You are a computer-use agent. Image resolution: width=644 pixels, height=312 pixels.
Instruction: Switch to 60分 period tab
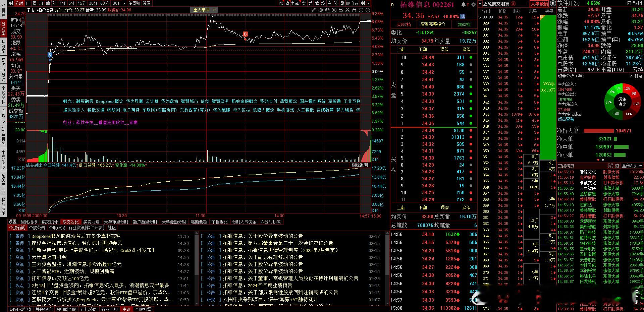coord(104,3)
